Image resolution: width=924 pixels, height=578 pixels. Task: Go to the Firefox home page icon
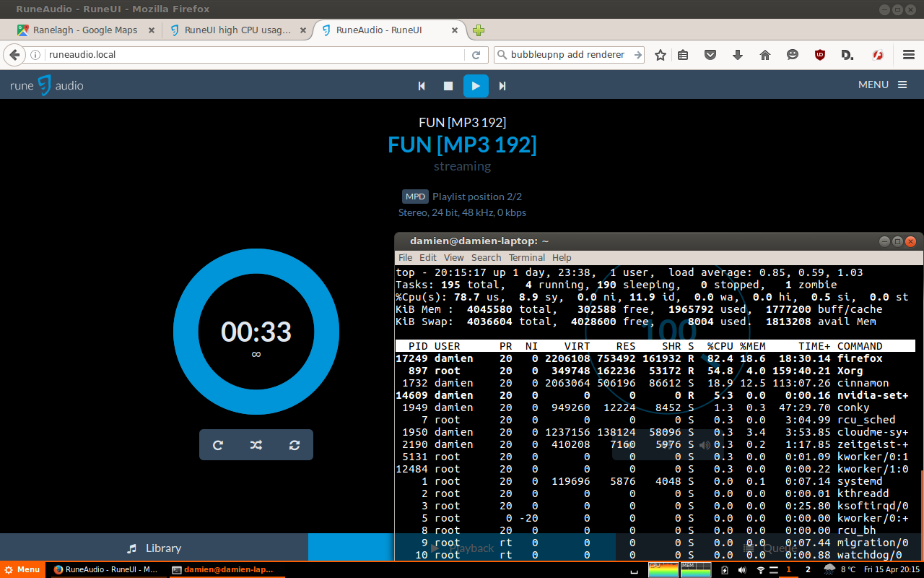point(765,55)
